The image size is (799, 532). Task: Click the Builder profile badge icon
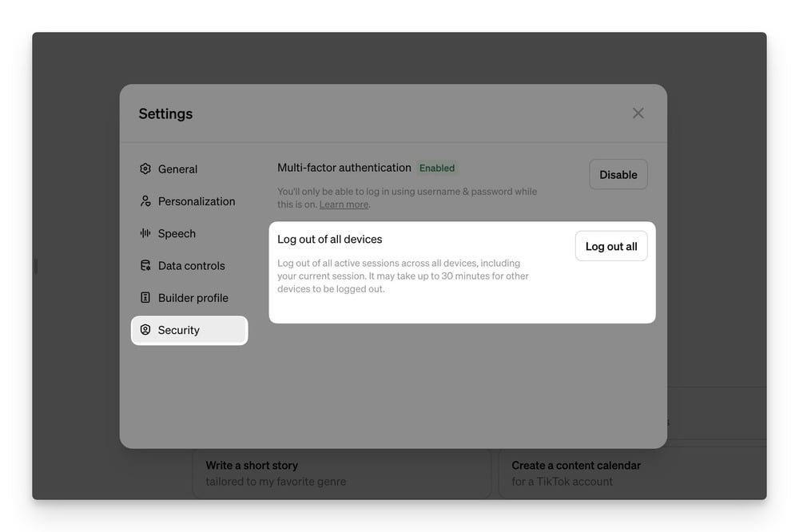(145, 297)
